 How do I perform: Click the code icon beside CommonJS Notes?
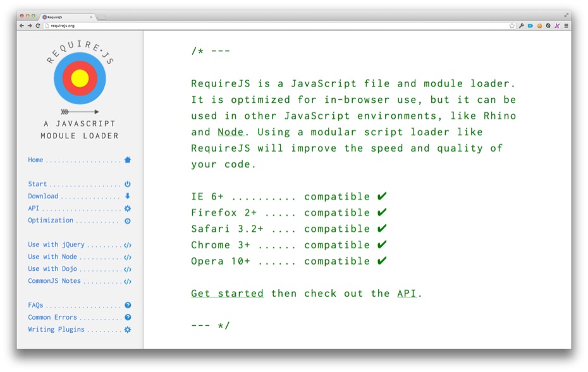pos(128,281)
